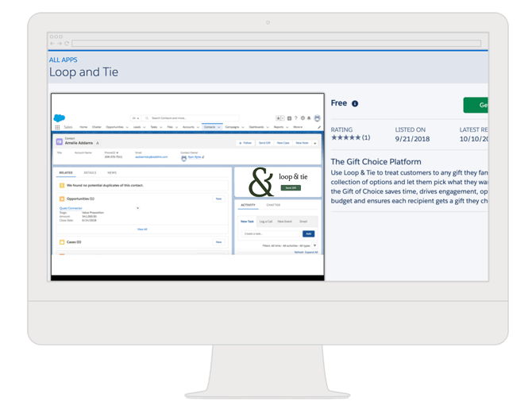The width and height of the screenshot is (532, 413).
Task: Click the Free pricing info icon
Action: point(355,103)
